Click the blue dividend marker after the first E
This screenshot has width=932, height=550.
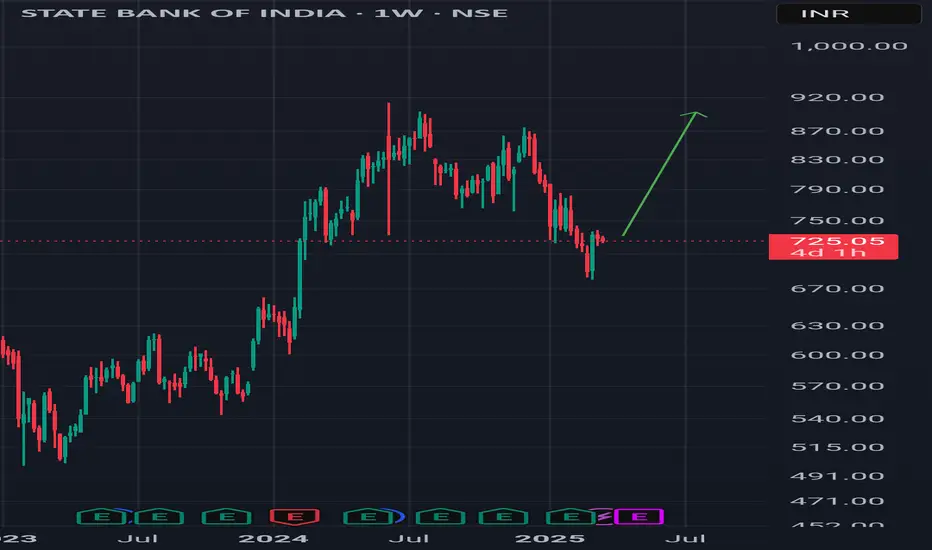126,515
